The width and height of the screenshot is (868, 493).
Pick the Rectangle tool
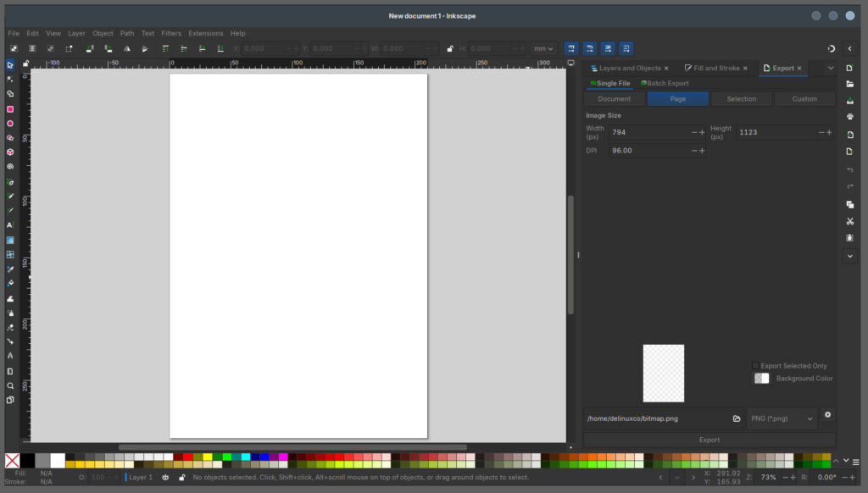9,108
